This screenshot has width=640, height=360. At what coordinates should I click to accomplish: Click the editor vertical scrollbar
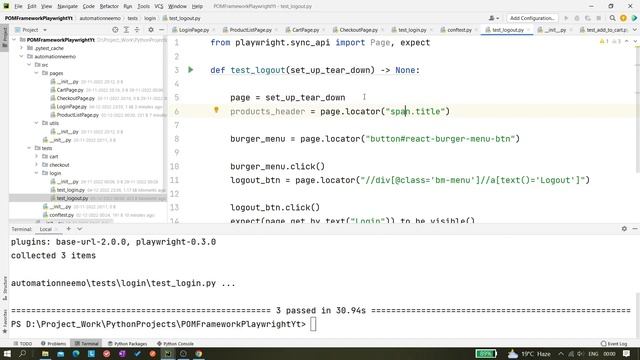[637, 110]
